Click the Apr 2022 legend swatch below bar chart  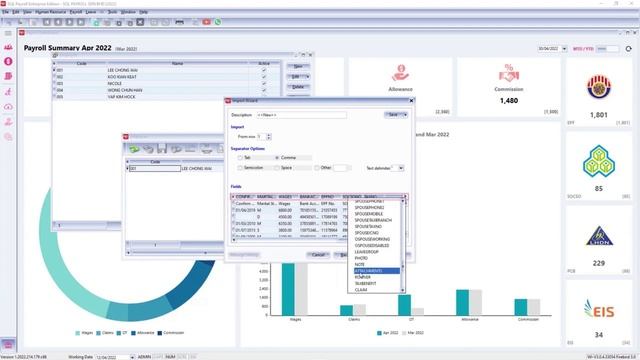[x=379, y=333]
